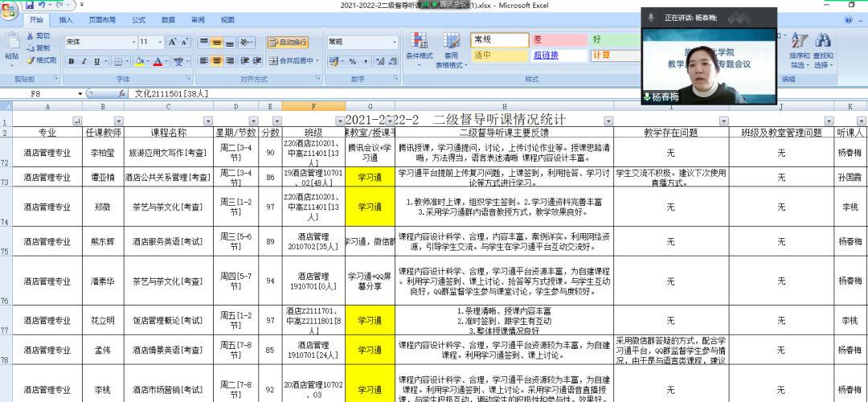Screen dimensions: 868x402
Task: Apply the 超链接 cell style
Action: coord(559,55)
